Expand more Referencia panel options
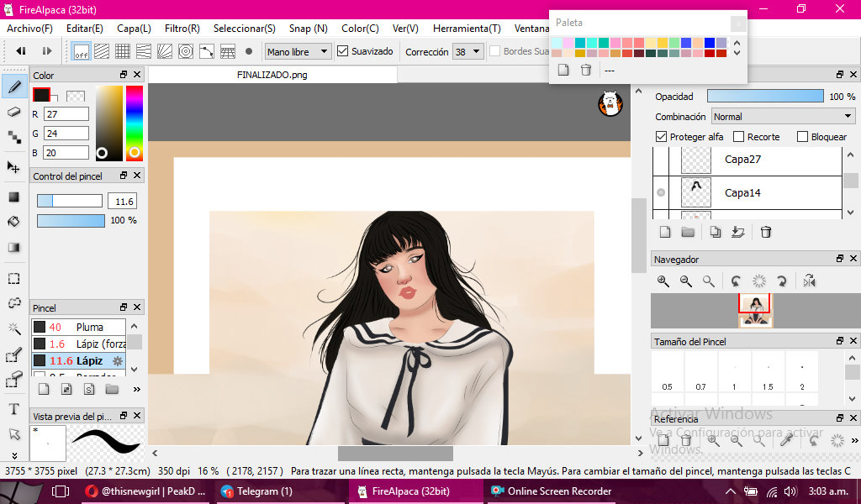861x504 pixels. pyautogui.click(x=854, y=440)
